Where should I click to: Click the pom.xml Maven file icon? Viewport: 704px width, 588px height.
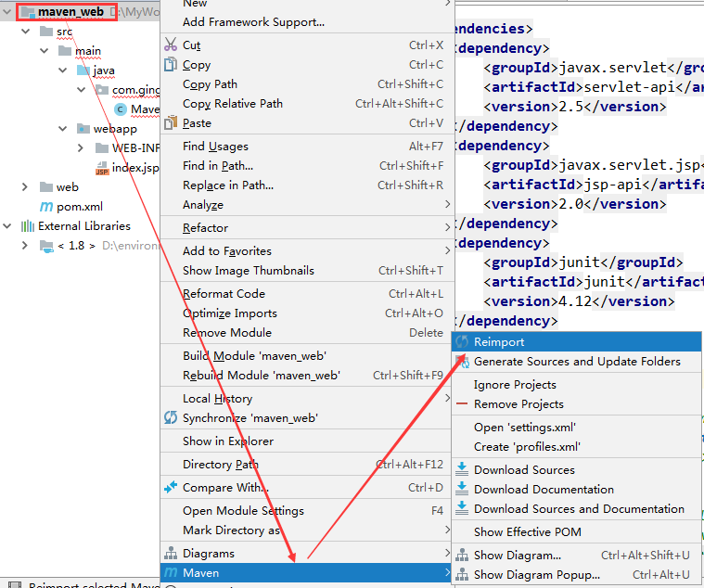pos(46,207)
